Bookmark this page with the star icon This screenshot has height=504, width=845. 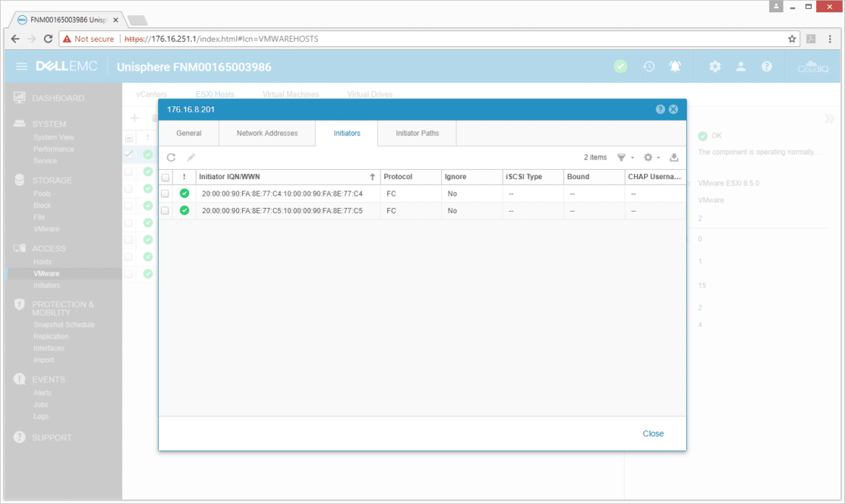tap(792, 39)
